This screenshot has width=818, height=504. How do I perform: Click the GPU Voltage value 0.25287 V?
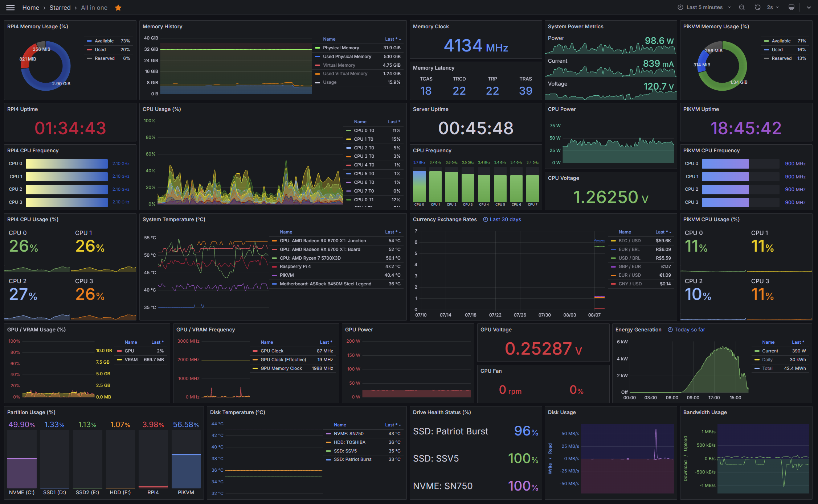(543, 349)
